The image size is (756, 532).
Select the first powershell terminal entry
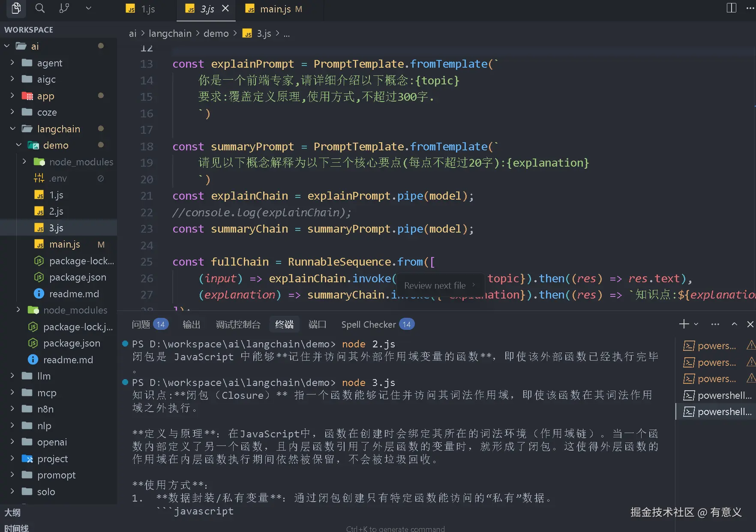(716, 346)
